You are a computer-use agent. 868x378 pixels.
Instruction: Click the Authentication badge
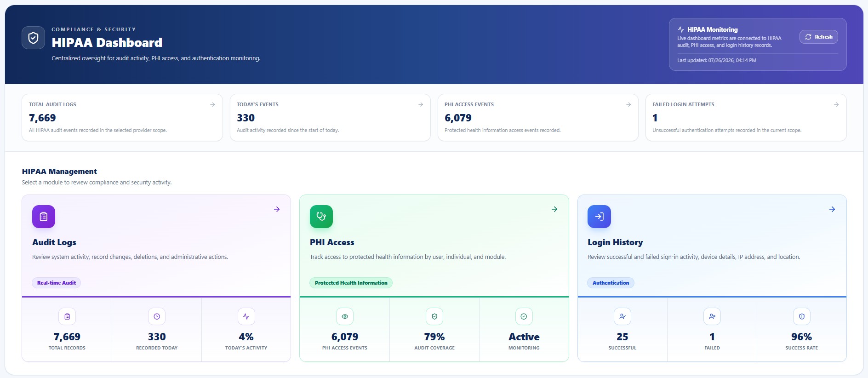coord(611,283)
